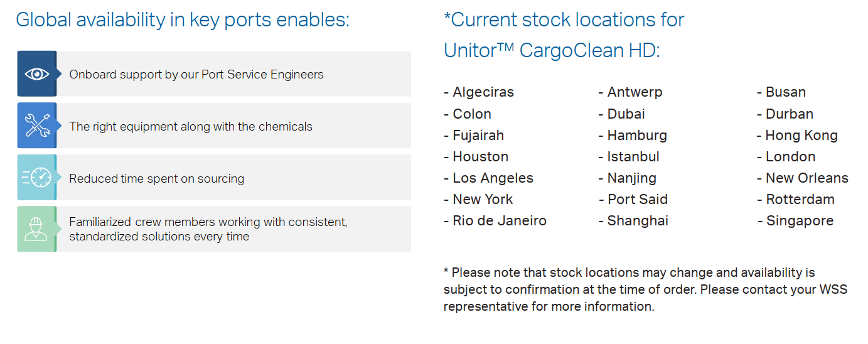
Task: Click the wrench and screwdriver tools icon
Action: pyautogui.click(x=37, y=126)
